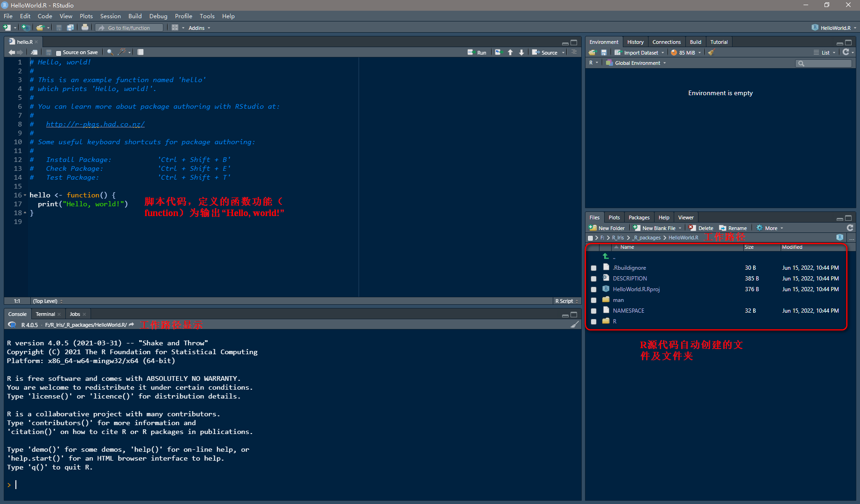Screen dimensions: 860x504
Task: Clear the console with the broom icon
Action: click(575, 324)
